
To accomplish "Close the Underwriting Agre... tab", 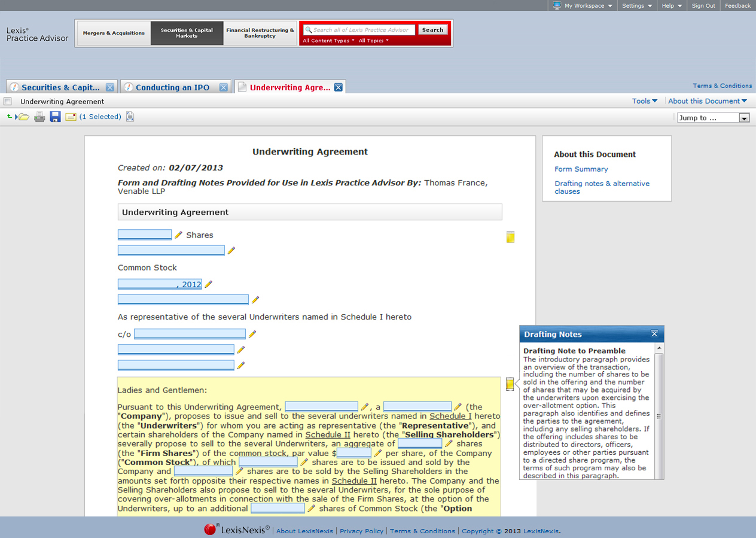I will [338, 87].
